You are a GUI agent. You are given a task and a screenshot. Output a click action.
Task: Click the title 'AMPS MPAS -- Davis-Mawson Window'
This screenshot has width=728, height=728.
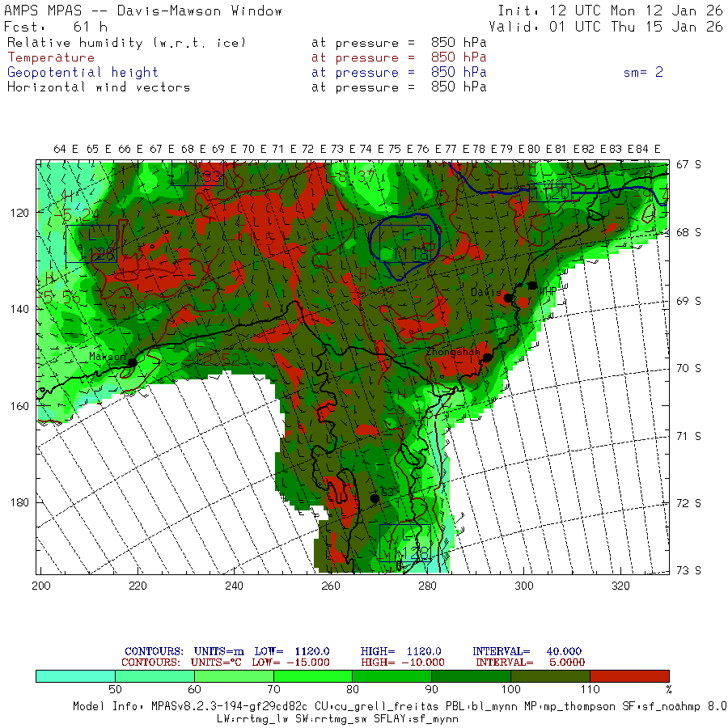(x=143, y=11)
